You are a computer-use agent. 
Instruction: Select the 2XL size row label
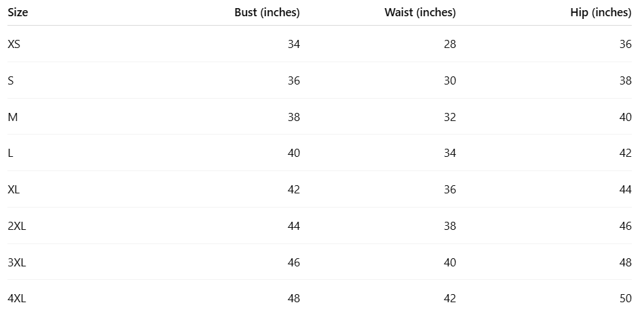click(17, 226)
